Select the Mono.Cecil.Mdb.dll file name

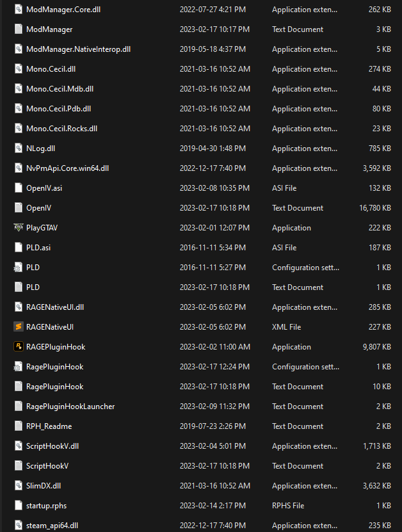pos(60,89)
